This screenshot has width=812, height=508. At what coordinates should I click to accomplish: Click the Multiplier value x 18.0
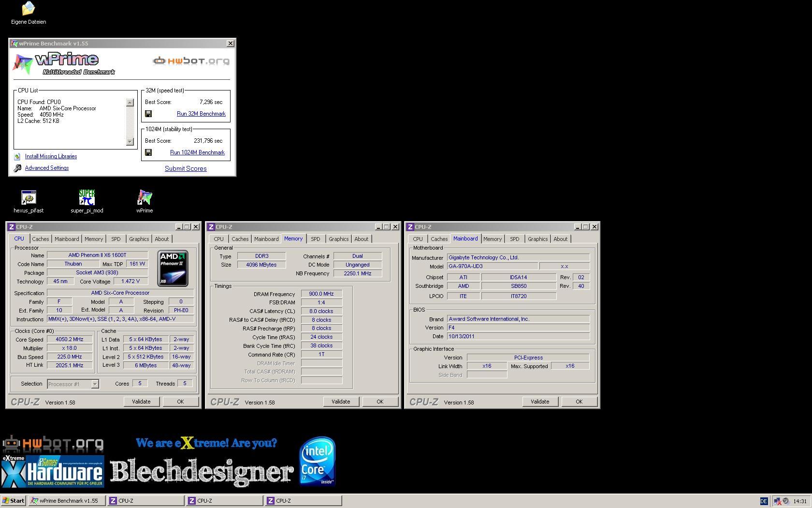(70, 348)
